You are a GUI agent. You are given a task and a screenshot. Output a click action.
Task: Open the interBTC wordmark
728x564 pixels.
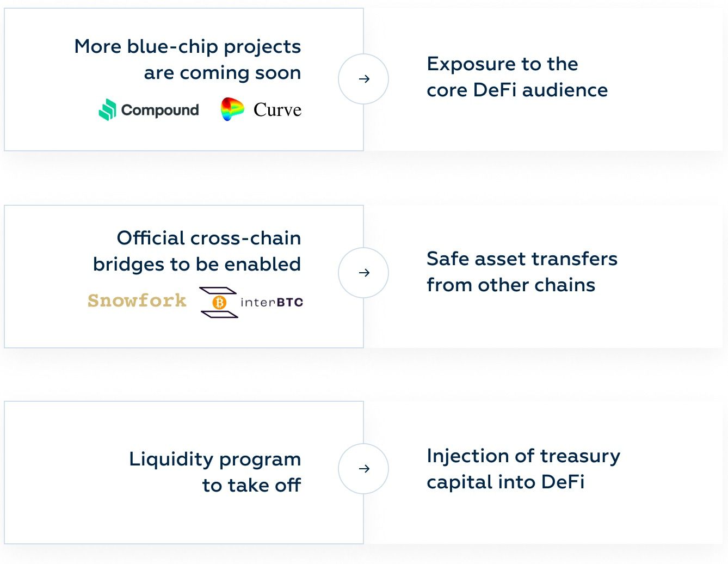tap(272, 303)
